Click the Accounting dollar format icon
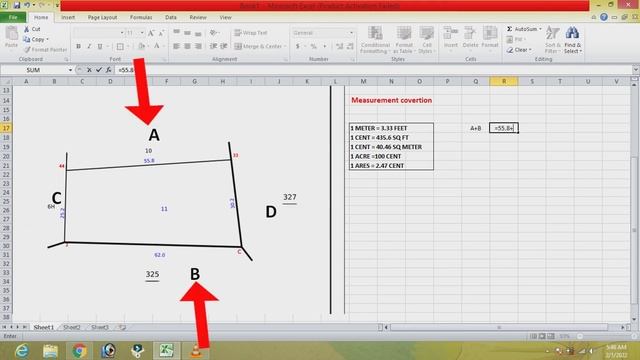 tap(298, 47)
